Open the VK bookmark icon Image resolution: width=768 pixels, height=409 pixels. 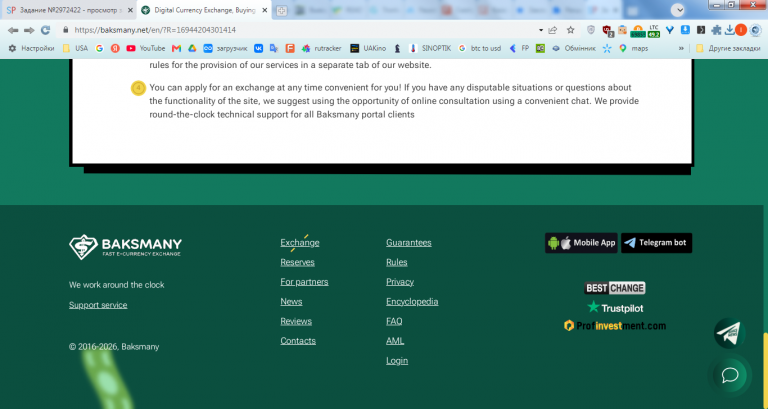[258, 48]
